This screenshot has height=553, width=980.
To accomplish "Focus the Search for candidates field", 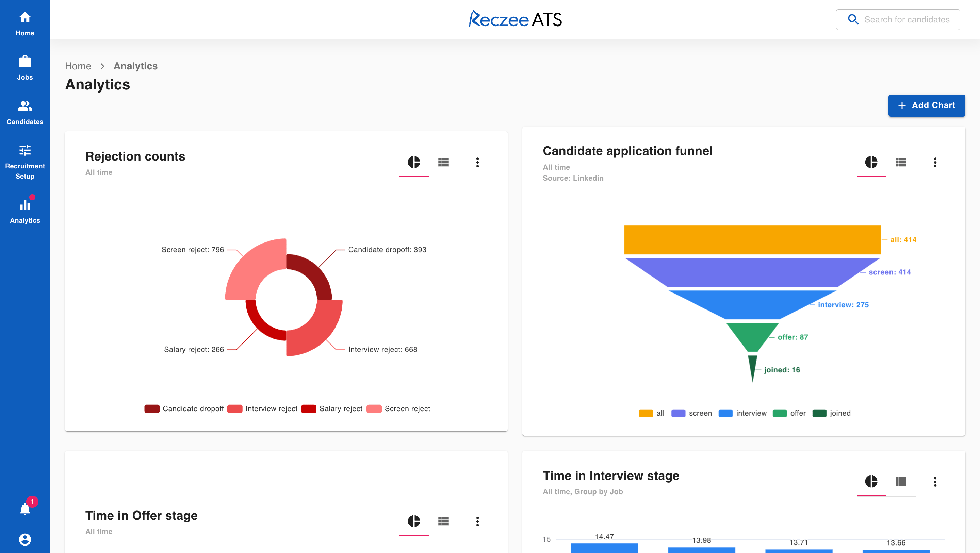I will (x=898, y=19).
